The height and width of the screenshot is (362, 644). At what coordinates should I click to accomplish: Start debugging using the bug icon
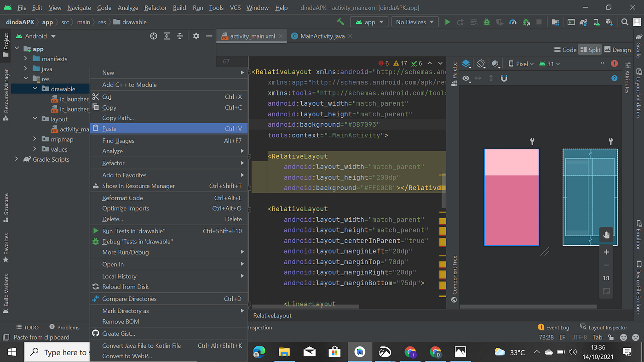click(x=487, y=21)
